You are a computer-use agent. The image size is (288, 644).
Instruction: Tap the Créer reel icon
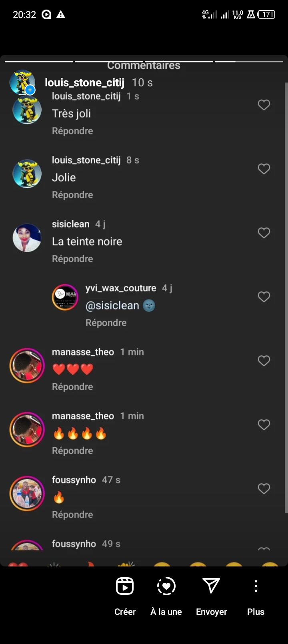(125, 586)
